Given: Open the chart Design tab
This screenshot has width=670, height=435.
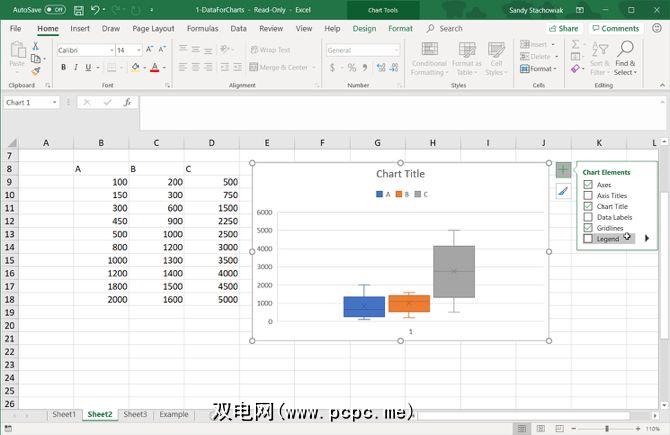Looking at the screenshot, I should (364, 28).
